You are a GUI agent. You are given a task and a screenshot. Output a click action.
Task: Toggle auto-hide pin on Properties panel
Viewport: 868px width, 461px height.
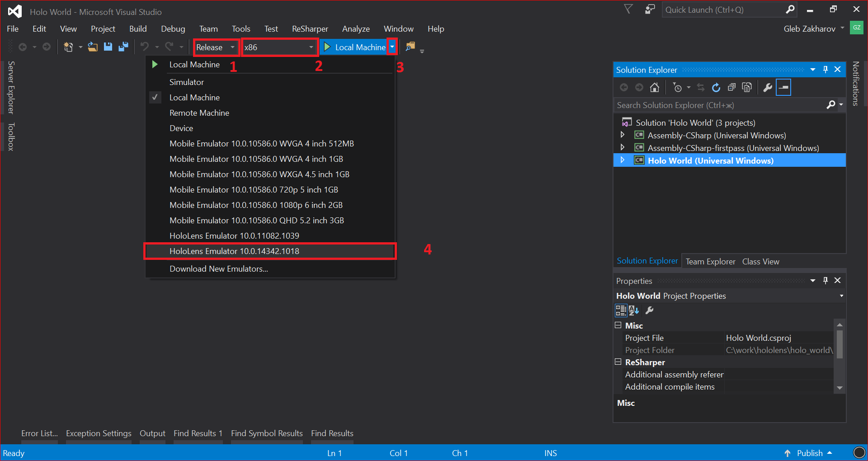[x=826, y=281]
